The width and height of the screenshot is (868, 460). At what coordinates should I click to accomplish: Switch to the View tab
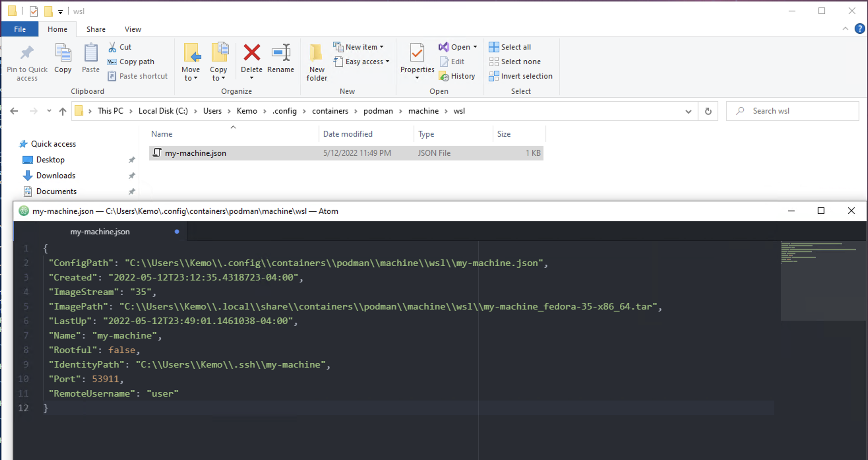pyautogui.click(x=133, y=29)
